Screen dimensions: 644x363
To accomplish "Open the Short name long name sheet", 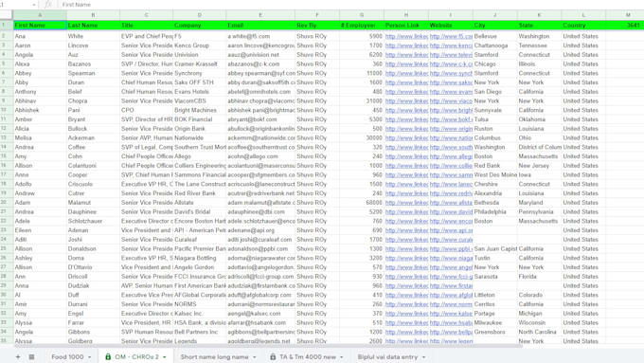I will point(214,356).
